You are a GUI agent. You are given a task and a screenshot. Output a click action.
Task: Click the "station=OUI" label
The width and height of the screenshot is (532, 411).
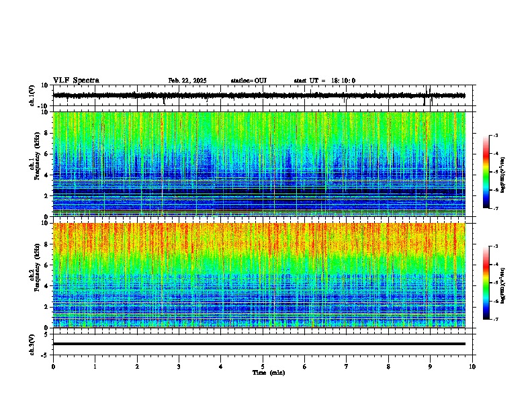tap(249, 81)
